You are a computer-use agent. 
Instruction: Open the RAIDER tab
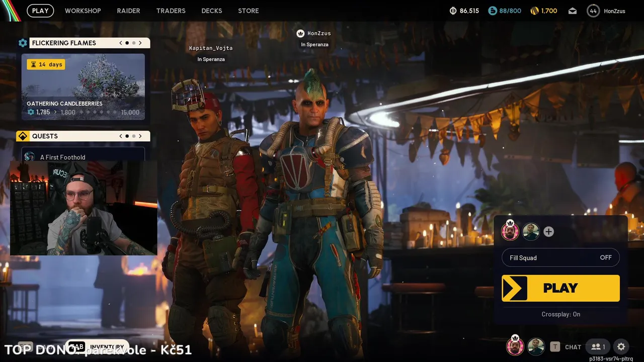click(129, 11)
